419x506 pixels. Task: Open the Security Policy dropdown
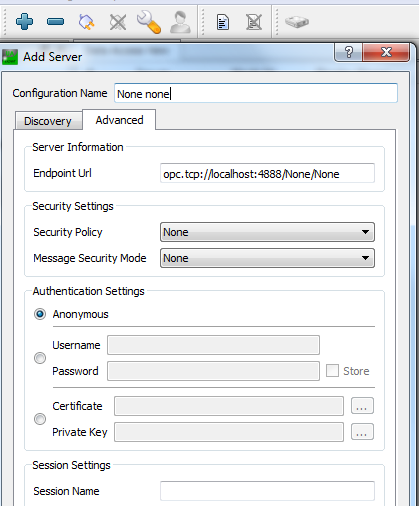(x=267, y=232)
